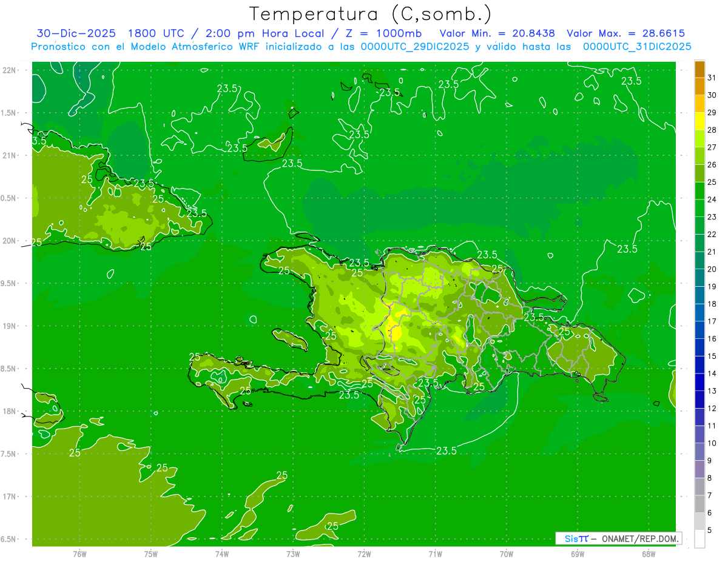Click the "9.5N" latitude axis label

pos(9,283)
